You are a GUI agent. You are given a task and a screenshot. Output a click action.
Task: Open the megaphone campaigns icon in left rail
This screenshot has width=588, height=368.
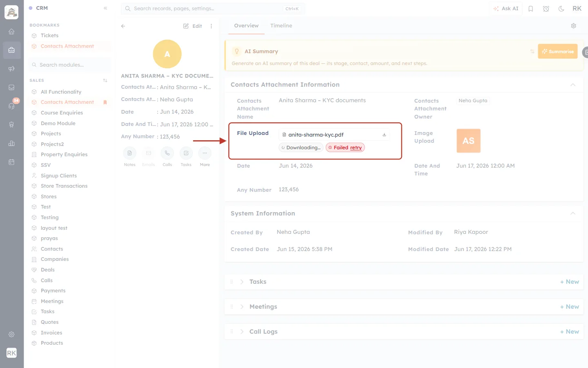click(11, 69)
